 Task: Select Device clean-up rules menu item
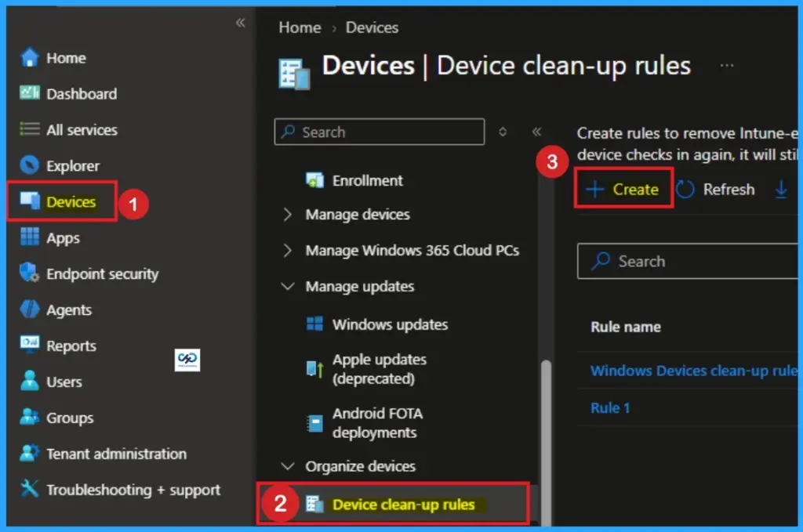tap(404, 505)
